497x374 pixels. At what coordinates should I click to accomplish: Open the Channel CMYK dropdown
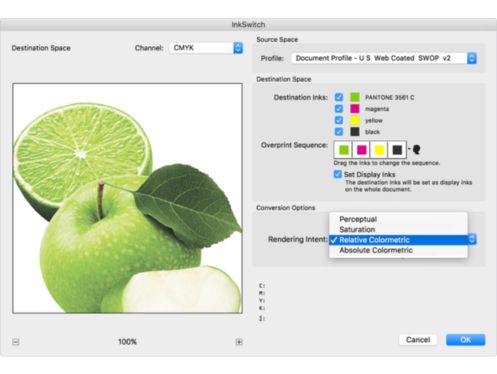[206, 48]
